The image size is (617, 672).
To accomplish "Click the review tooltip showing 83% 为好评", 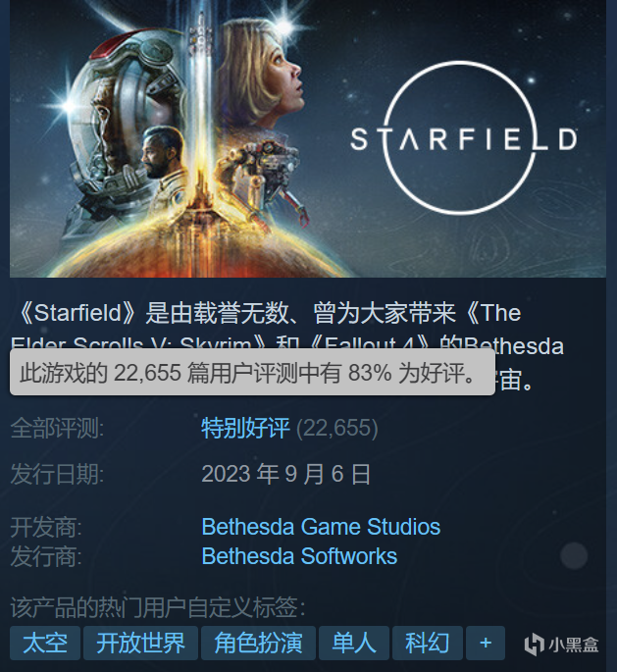I will coord(252,372).
